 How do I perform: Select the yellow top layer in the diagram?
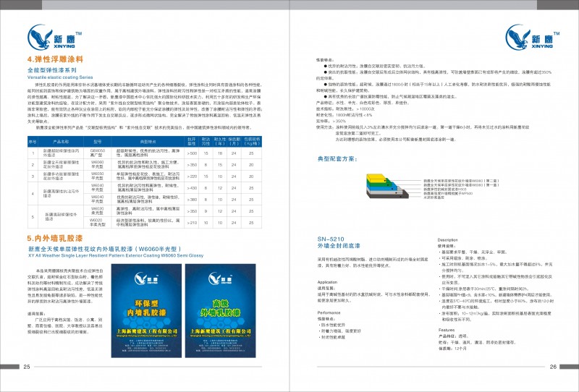click(376, 177)
